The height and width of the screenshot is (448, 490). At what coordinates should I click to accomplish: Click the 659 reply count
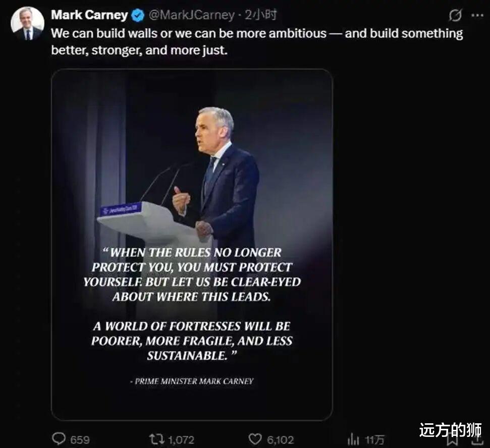pos(80,440)
